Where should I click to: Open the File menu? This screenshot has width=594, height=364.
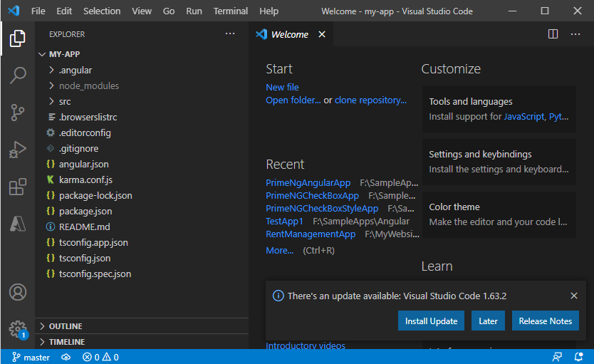click(38, 11)
